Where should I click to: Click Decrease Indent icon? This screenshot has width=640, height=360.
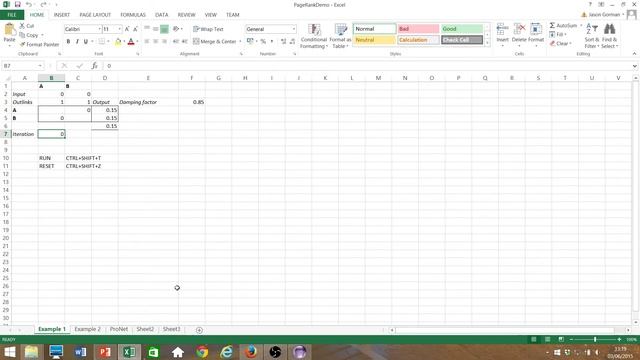click(x=176, y=41)
